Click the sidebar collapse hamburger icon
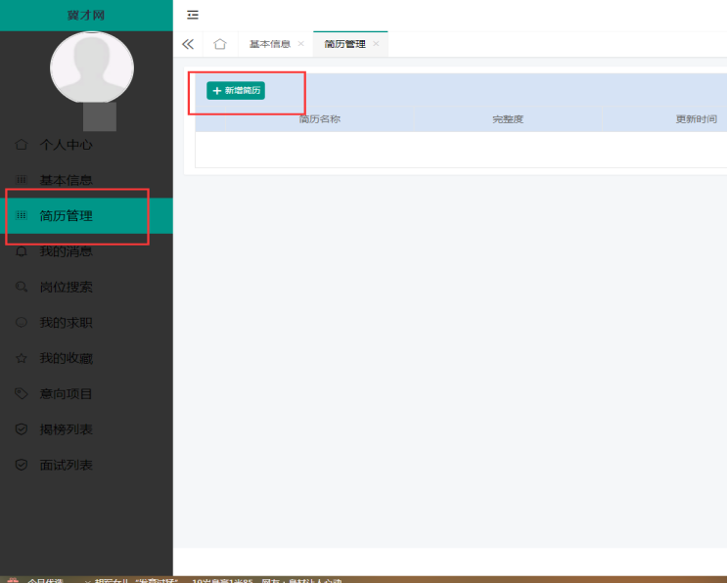728x584 pixels. tap(193, 15)
